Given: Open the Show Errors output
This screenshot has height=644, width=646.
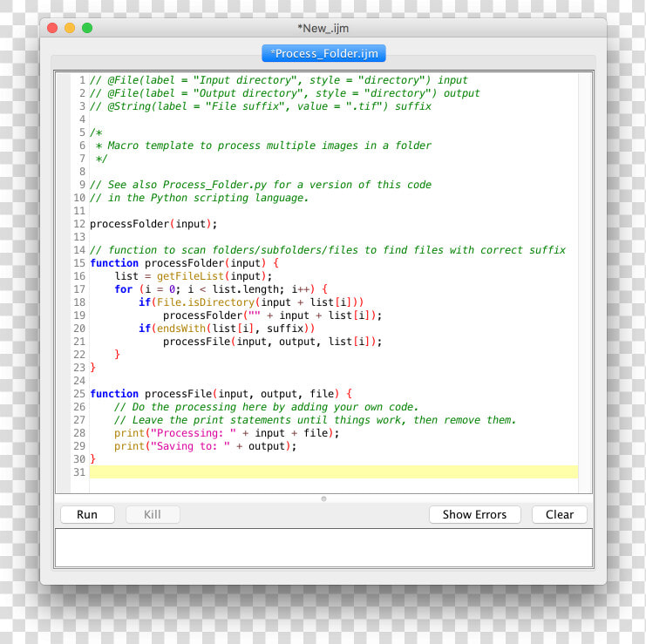Looking at the screenshot, I should click(x=474, y=514).
